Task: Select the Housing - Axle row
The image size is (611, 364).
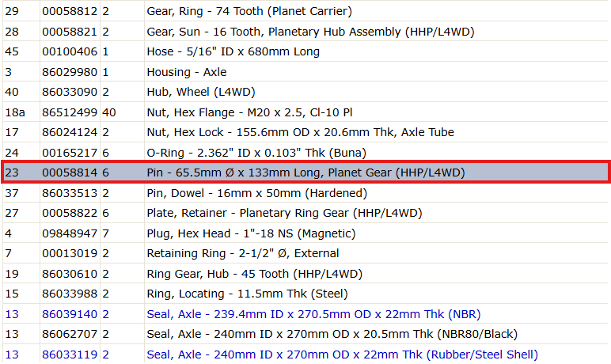Action: [x=305, y=72]
